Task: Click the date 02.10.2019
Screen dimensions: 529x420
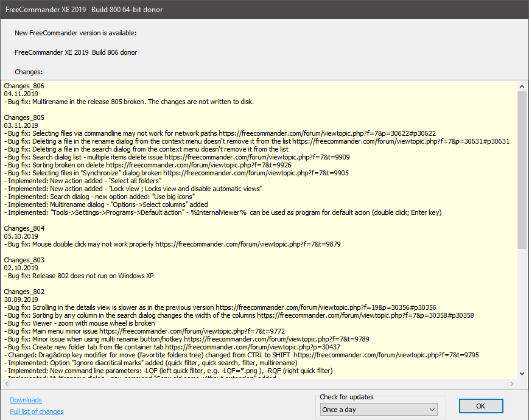Action: click(x=21, y=268)
